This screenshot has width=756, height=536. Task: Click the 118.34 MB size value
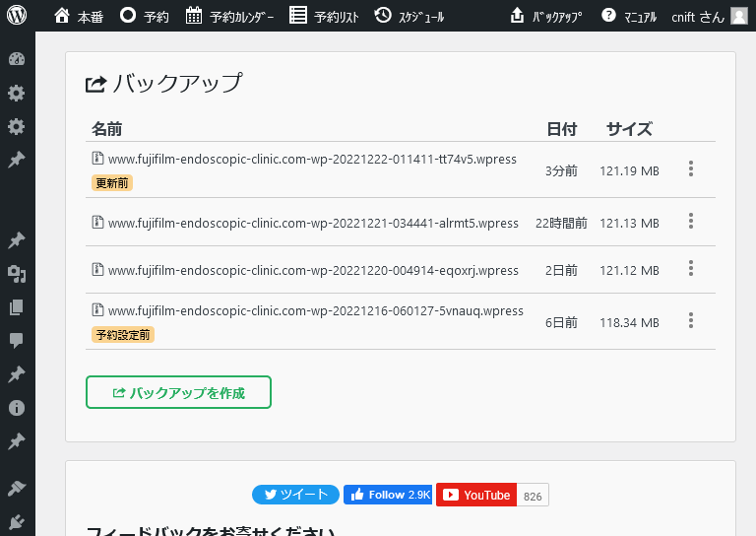coord(629,322)
